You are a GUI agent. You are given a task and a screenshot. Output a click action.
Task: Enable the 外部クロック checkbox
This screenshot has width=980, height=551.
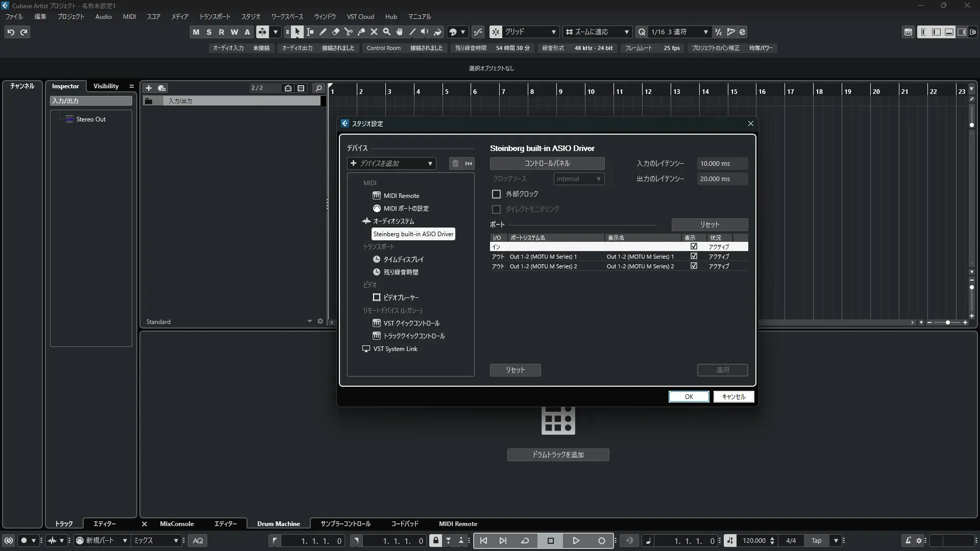(496, 194)
